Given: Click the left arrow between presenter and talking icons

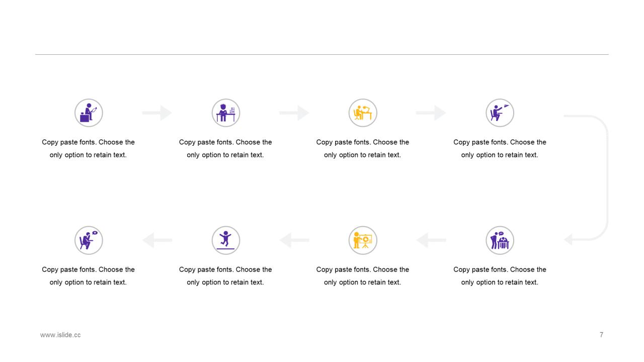Looking at the screenshot, I should pos(431,240).
